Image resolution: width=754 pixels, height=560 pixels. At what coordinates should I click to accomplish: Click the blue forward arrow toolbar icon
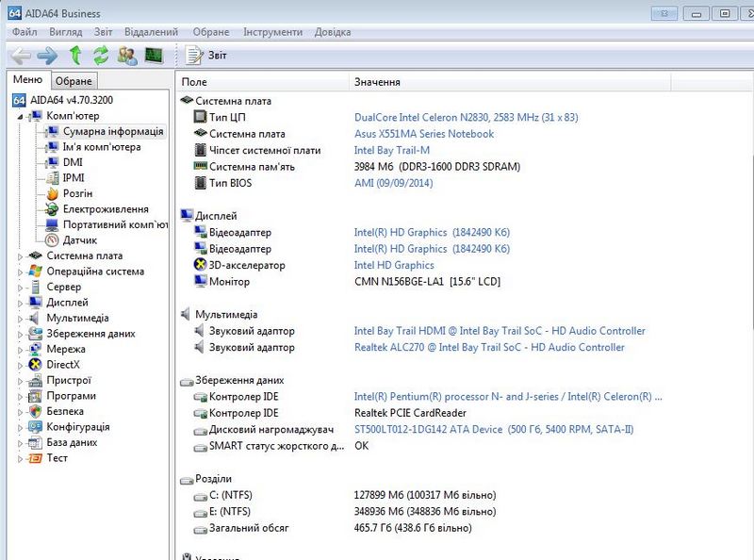coord(47,56)
